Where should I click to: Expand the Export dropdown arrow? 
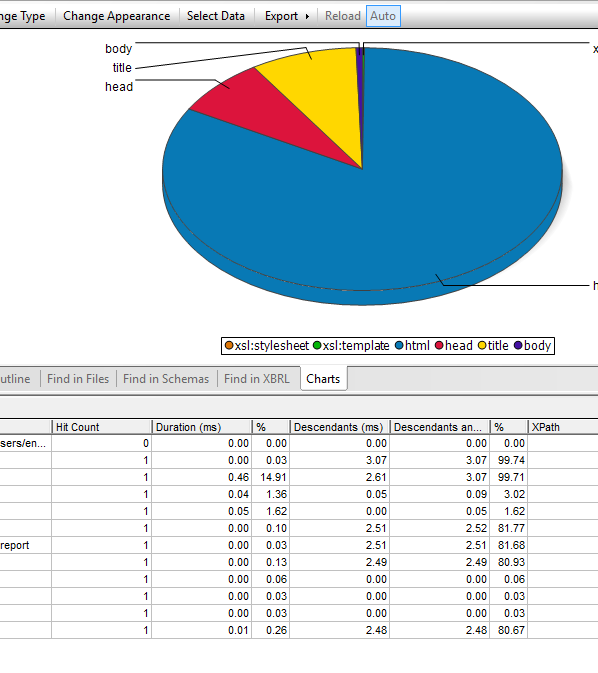tap(307, 16)
